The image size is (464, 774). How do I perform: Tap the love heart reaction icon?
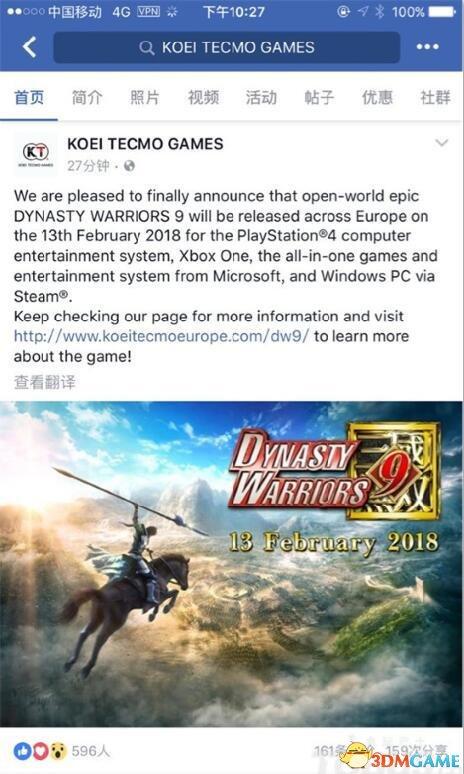point(41,752)
